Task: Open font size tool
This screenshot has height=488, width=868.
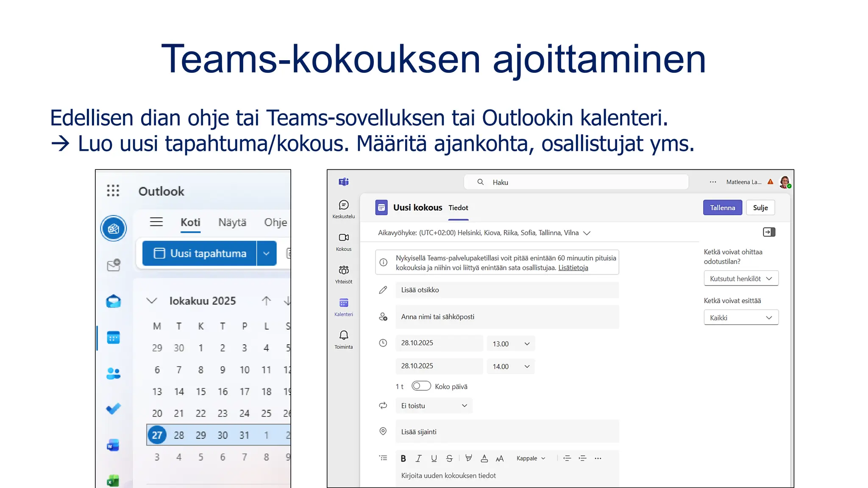Action: tap(500, 458)
